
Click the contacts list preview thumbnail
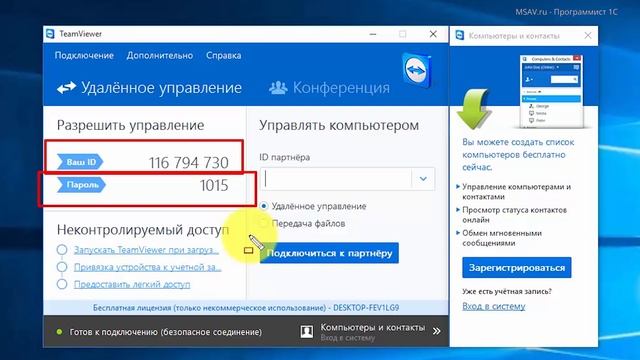(552, 92)
